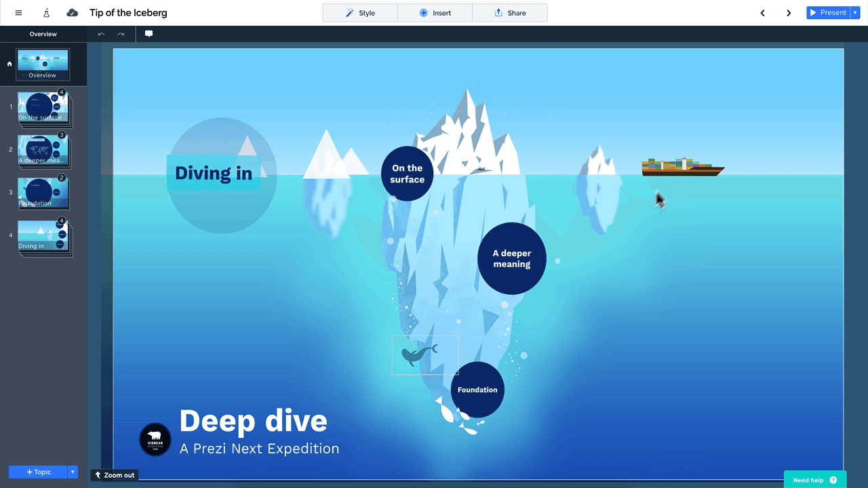Screen dimensions: 868x488
Task: Check the cloud save status icon
Action: [71, 12]
